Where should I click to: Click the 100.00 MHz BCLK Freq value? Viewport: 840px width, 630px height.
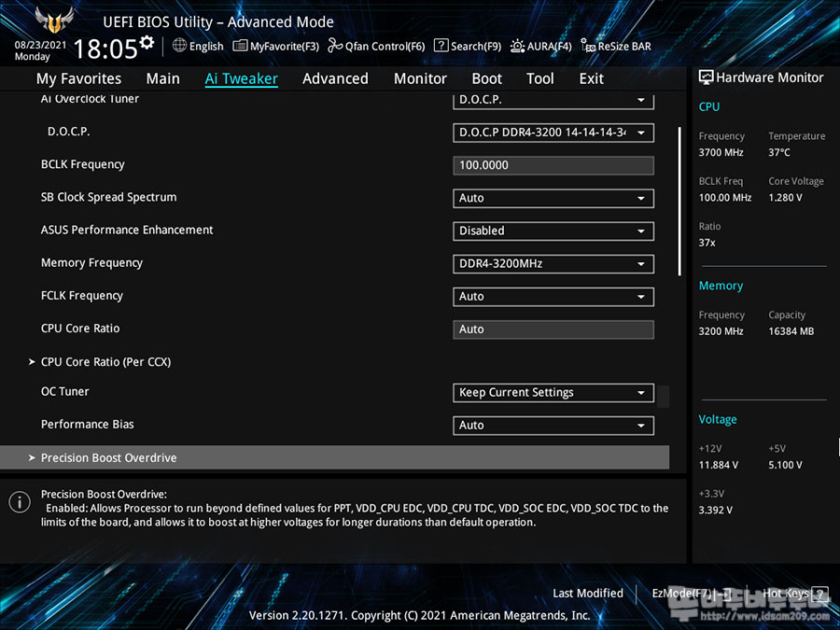click(x=725, y=198)
